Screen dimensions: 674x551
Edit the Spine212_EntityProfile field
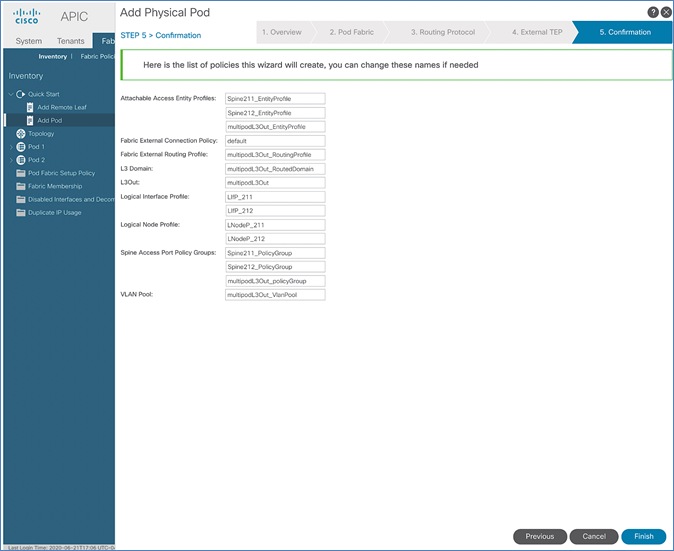pyautogui.click(x=275, y=113)
